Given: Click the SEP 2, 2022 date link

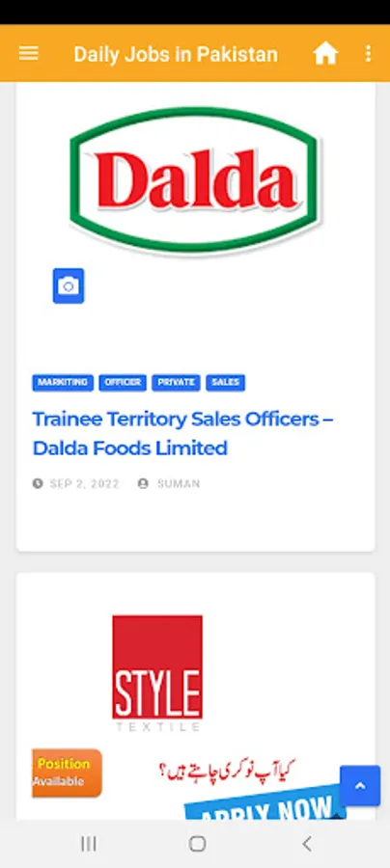Looking at the screenshot, I should coord(84,484).
